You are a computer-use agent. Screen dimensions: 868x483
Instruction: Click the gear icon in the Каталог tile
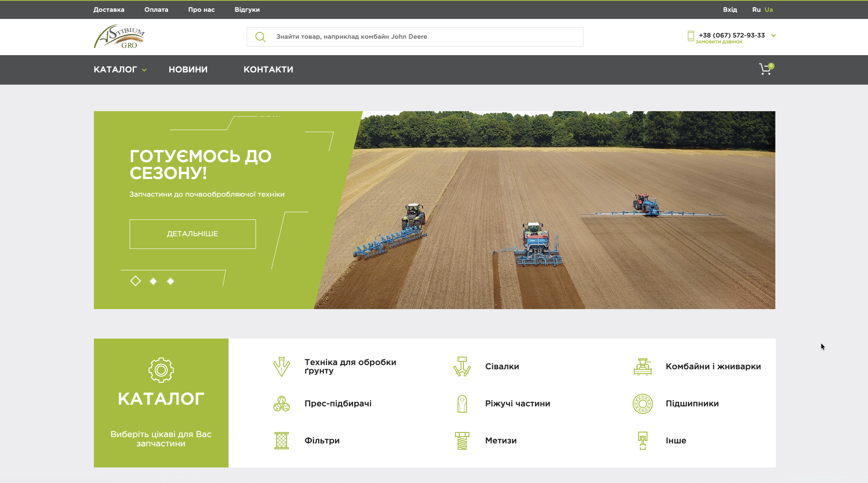click(161, 370)
